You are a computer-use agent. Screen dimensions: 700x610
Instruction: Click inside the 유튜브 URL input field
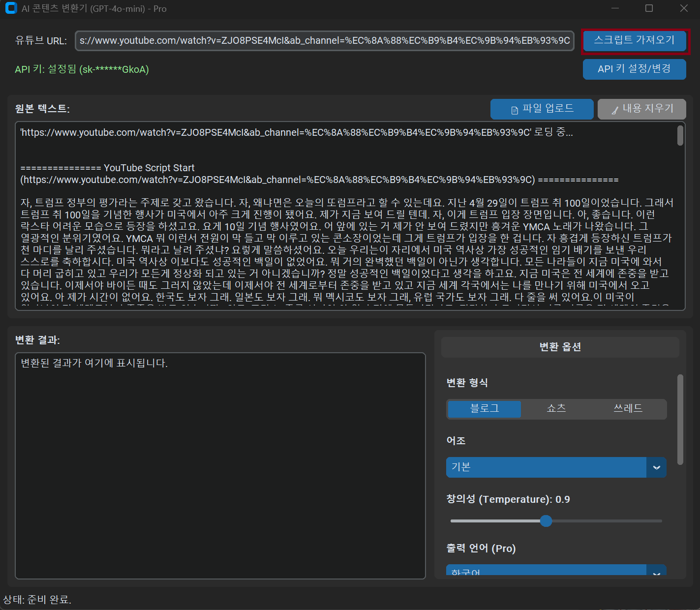click(x=325, y=41)
